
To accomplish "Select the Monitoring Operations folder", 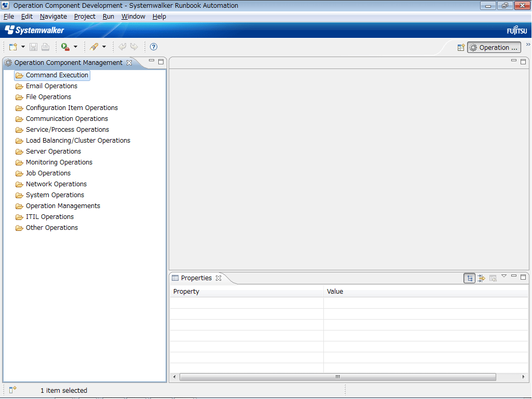I will pyautogui.click(x=54, y=162).
